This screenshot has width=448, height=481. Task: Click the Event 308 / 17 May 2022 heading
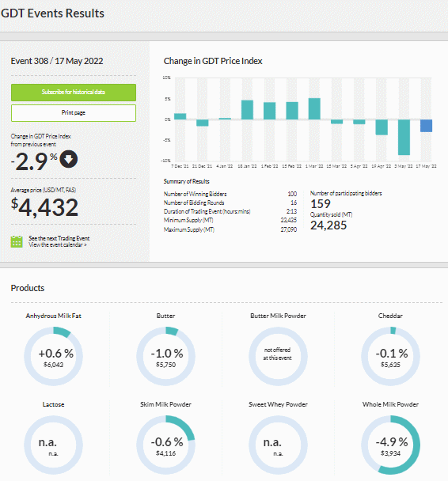coord(57,61)
